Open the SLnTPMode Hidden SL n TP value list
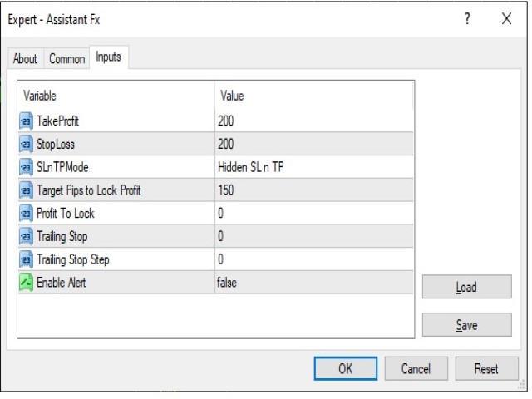 click(314, 167)
